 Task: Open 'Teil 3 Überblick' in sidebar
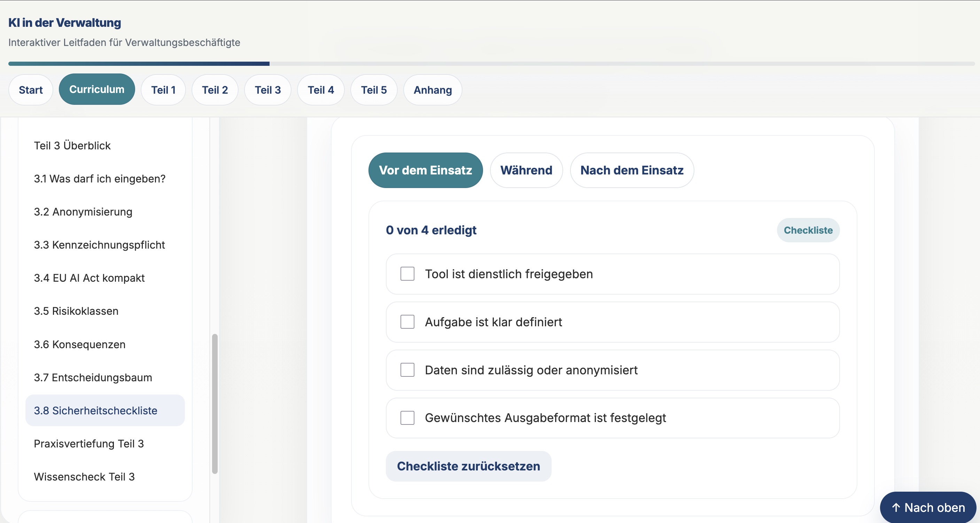tap(105, 146)
